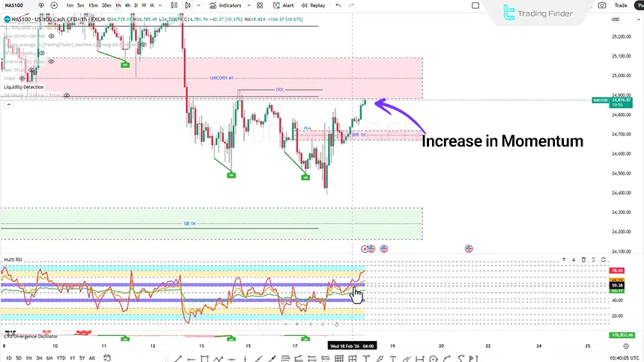The width and height of the screenshot is (644, 362).
Task: Click the candles chart style icon
Action: [188, 5]
